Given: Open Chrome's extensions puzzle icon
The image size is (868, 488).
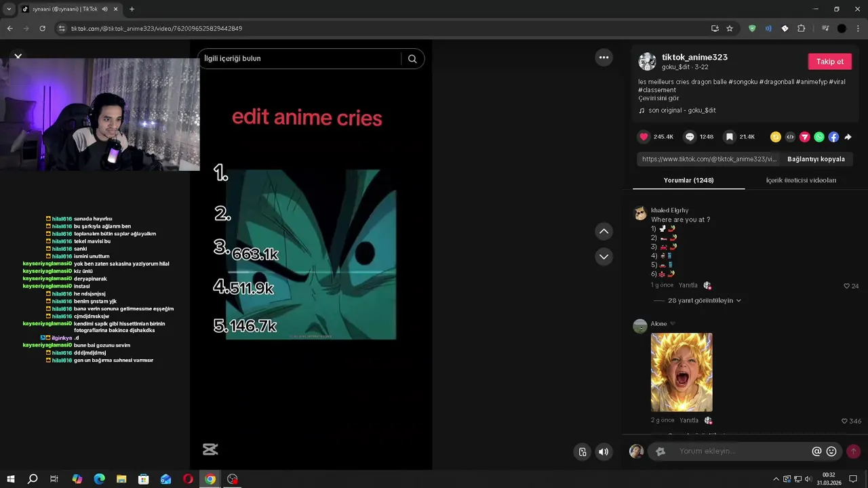Looking at the screenshot, I should pyautogui.click(x=802, y=28).
